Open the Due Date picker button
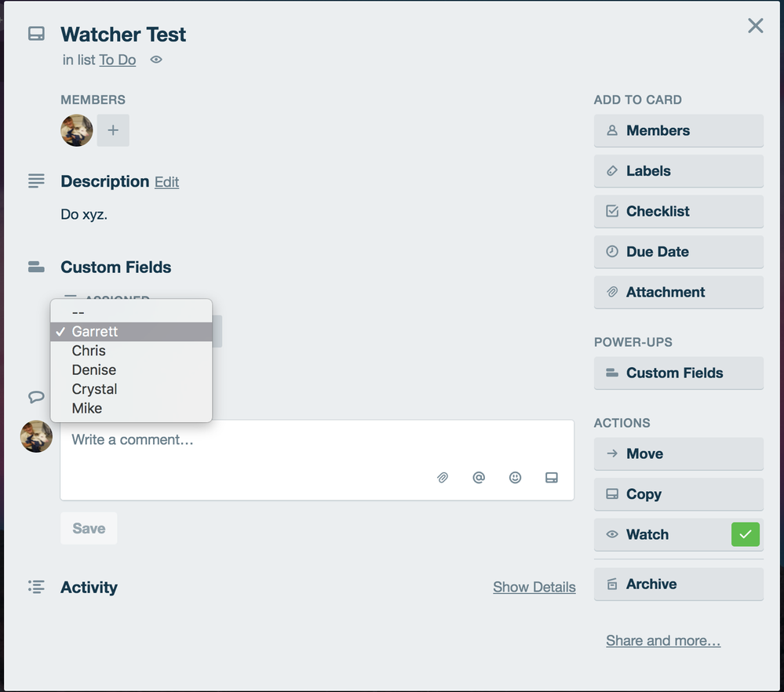Viewport: 784px width, 692px height. tap(679, 252)
